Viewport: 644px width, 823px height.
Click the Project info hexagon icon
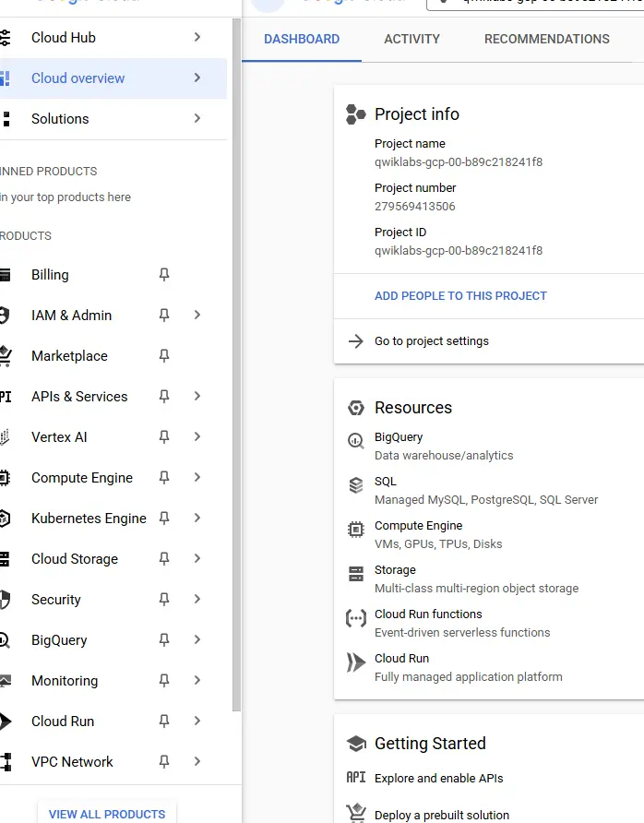[355, 114]
